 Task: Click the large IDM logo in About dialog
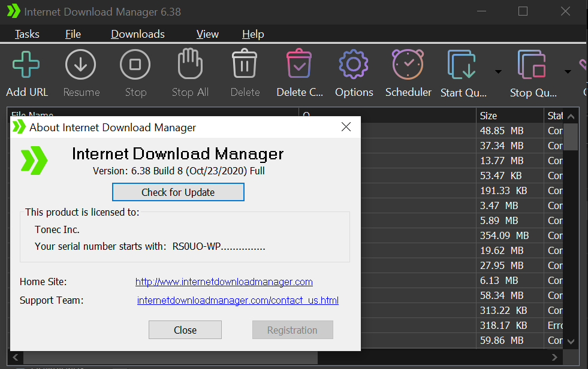34,161
